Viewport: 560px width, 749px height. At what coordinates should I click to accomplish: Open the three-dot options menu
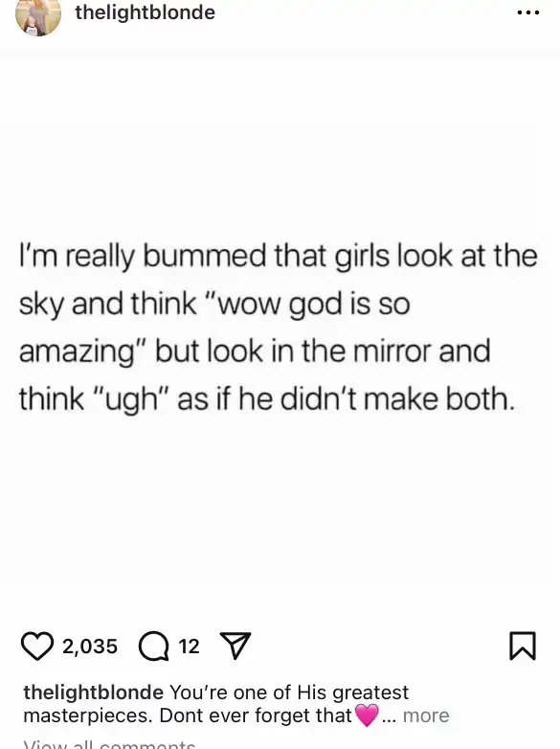point(528,12)
